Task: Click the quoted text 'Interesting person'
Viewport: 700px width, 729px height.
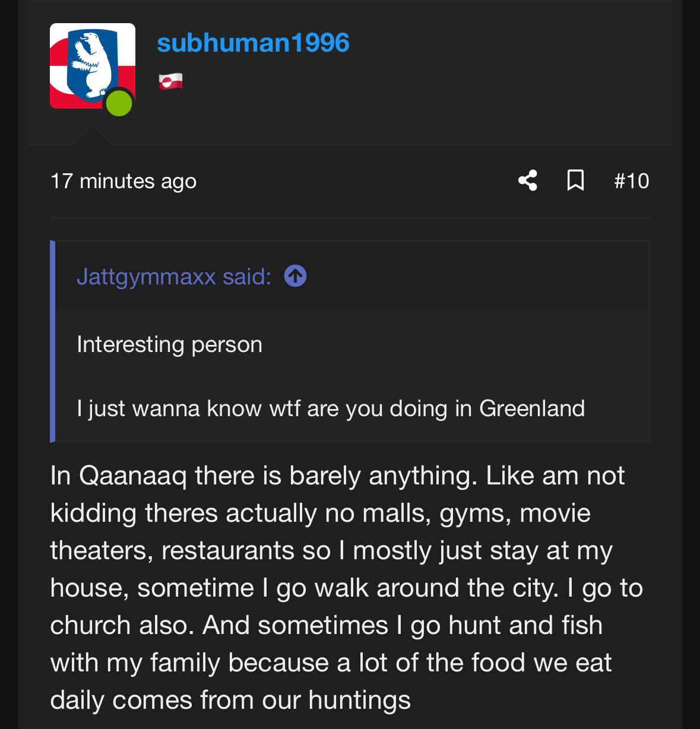Action: click(169, 344)
